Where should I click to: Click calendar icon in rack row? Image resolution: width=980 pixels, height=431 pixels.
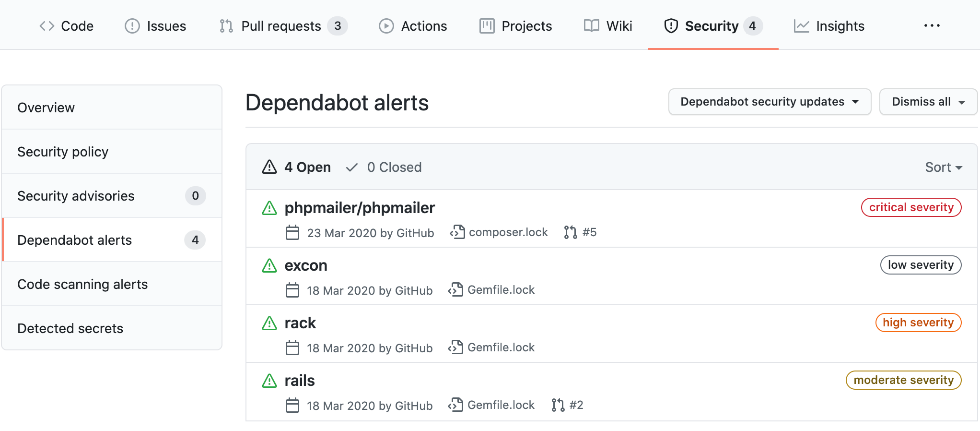tap(292, 348)
